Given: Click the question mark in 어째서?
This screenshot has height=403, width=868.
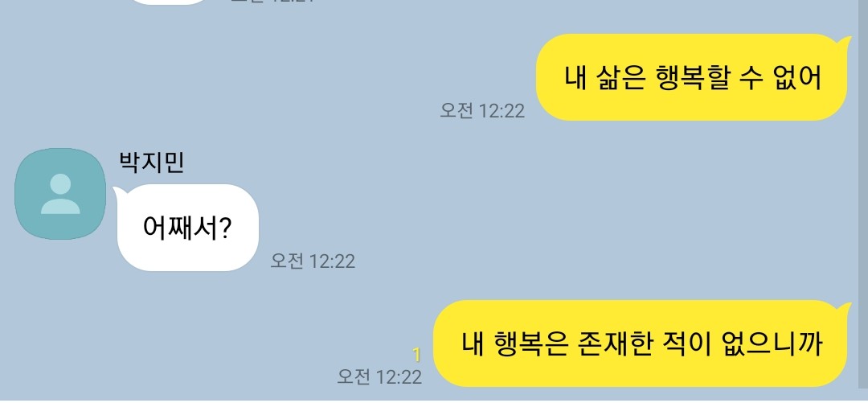Looking at the screenshot, I should [x=225, y=228].
